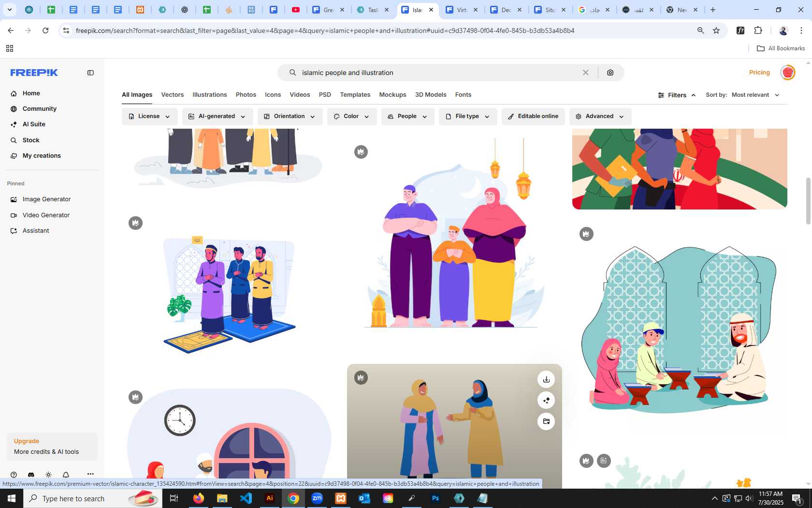Open the three-dots more menu
This screenshot has width=812, height=508.
pyautogui.click(x=90, y=474)
